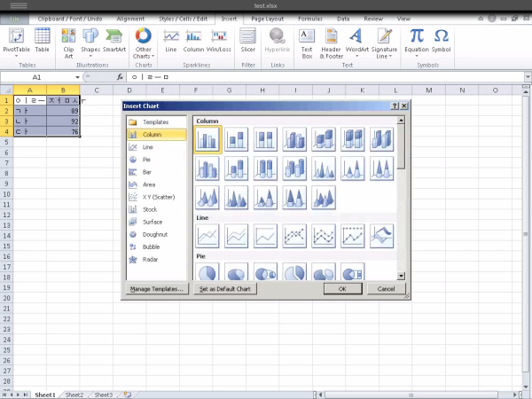
Task: Insert a Column sparkline
Action: [193, 40]
